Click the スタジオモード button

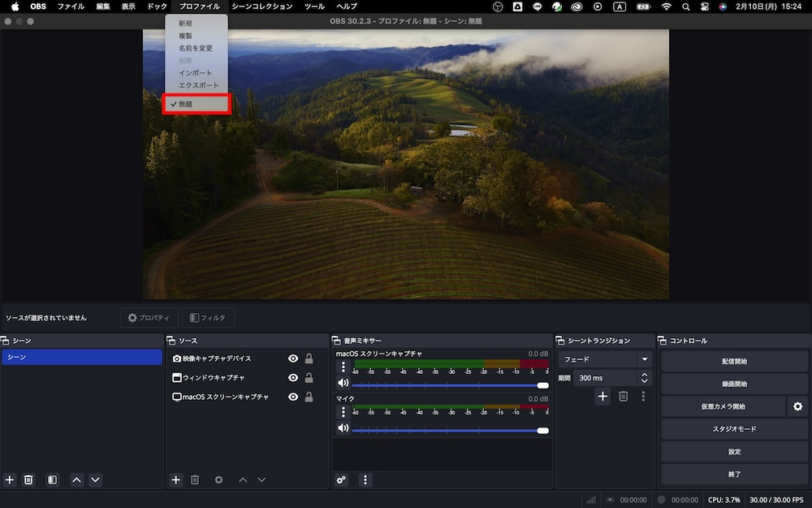(734, 428)
